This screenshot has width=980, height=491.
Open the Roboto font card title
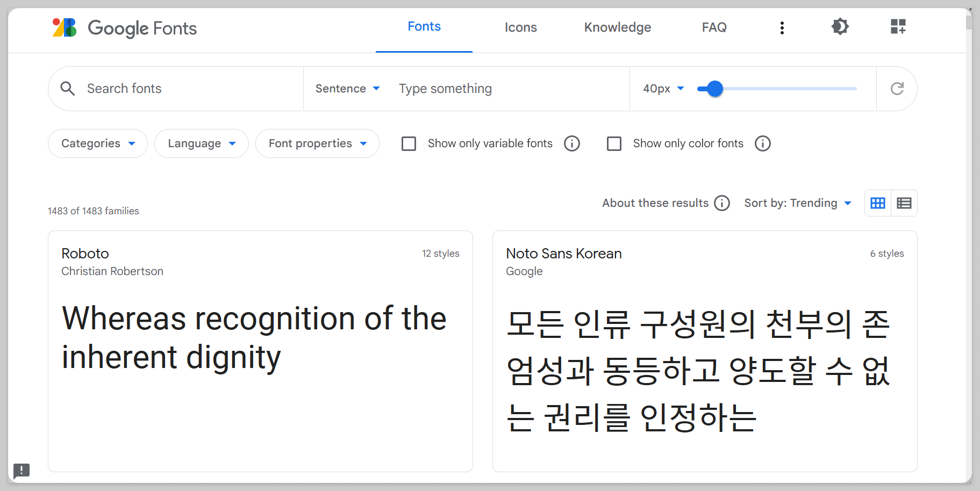85,254
